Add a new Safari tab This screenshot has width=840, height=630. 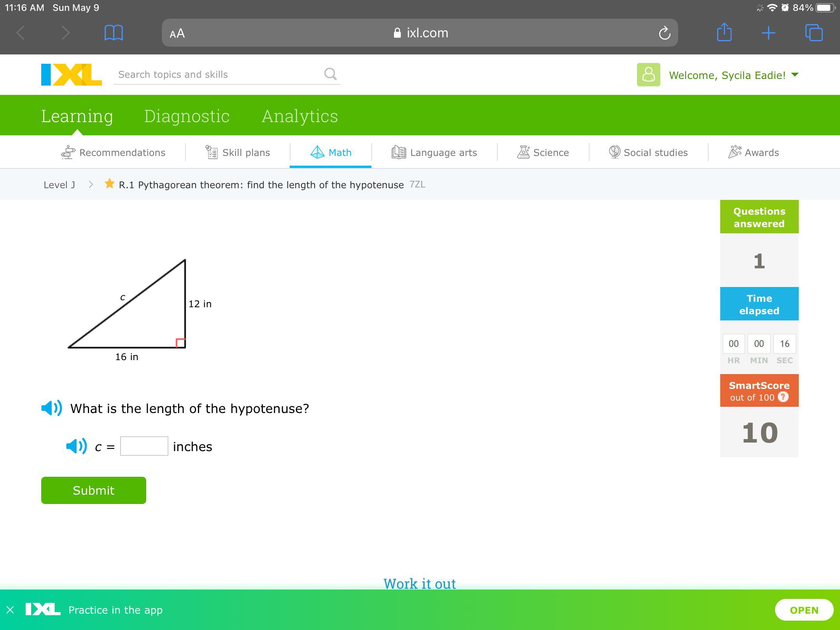point(768,33)
